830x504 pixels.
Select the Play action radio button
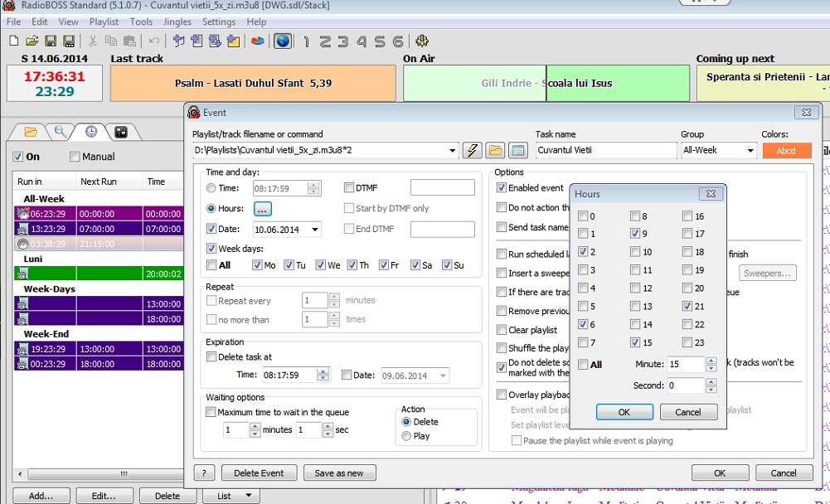click(x=406, y=436)
